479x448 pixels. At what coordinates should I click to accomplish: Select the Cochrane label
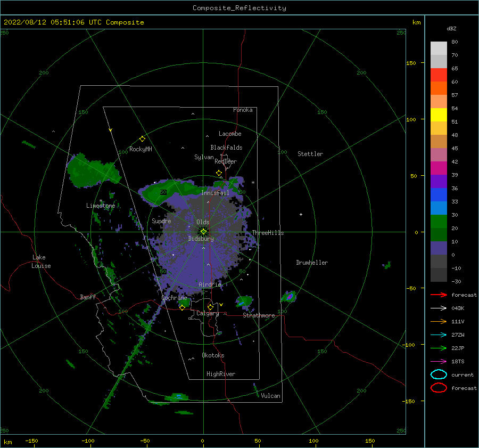tap(174, 298)
